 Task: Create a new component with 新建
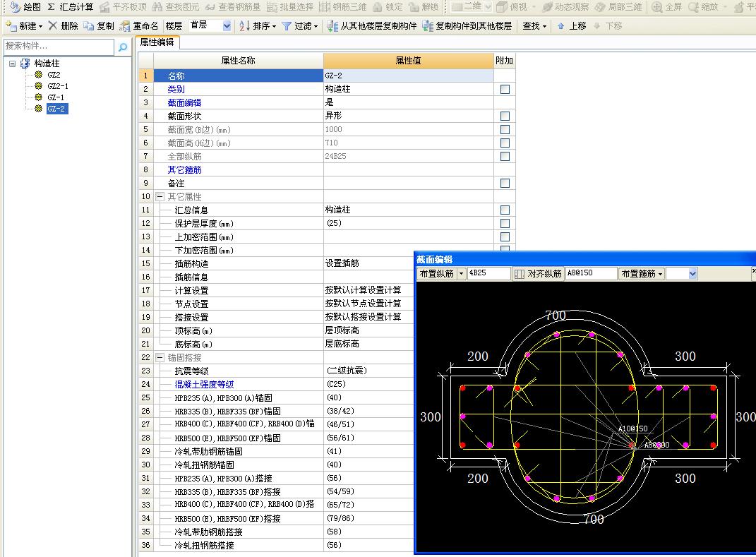click(23, 25)
